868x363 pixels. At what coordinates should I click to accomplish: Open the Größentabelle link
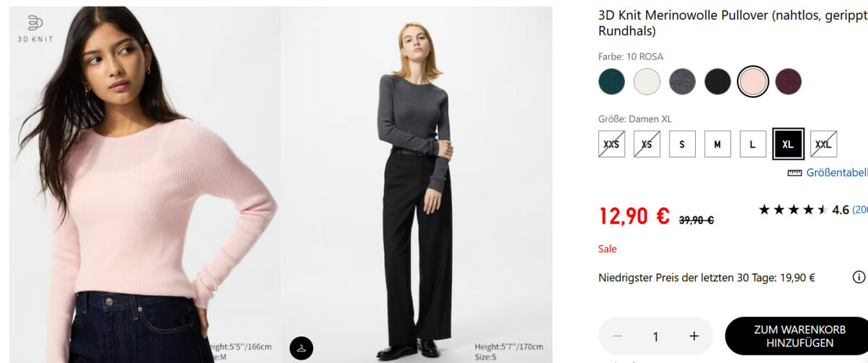(836, 173)
